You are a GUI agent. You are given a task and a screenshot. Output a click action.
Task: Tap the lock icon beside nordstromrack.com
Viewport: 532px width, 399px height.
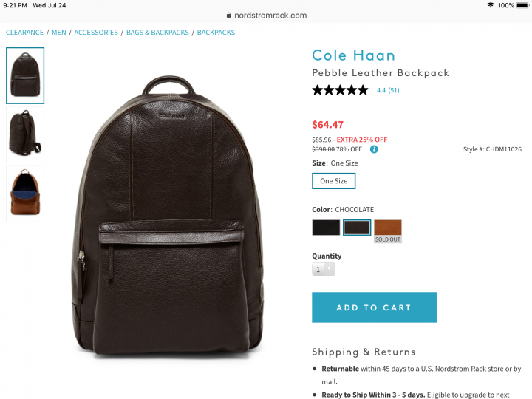[228, 16]
